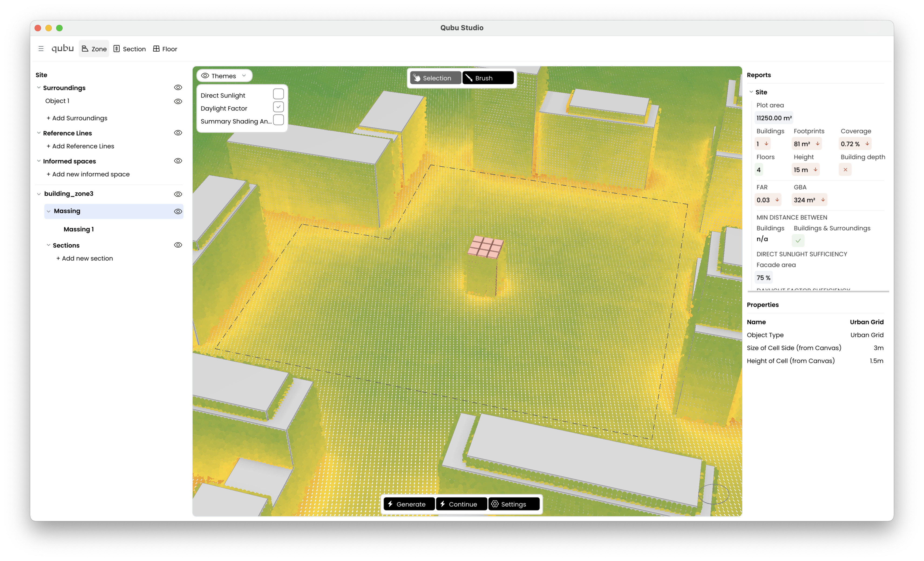Screen dimensions: 924x561
Task: Uncheck the Daylight Factor checkbox
Action: tap(278, 107)
